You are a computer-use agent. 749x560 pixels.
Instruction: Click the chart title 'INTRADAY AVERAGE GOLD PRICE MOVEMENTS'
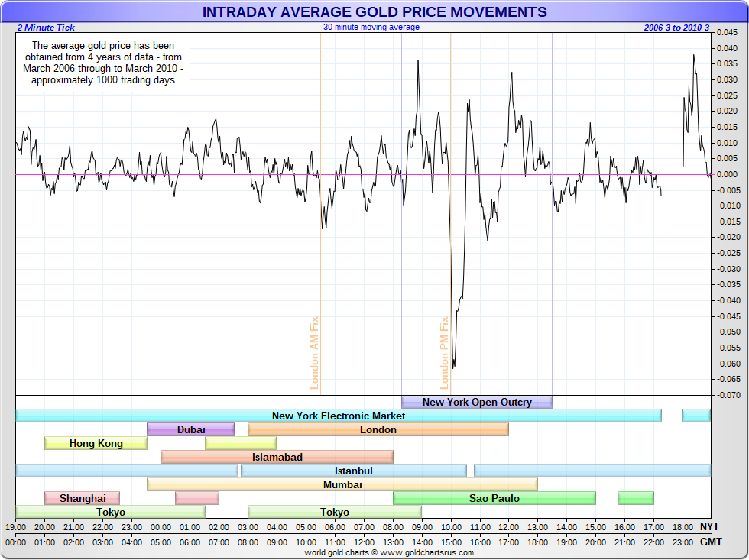pyautogui.click(x=374, y=12)
